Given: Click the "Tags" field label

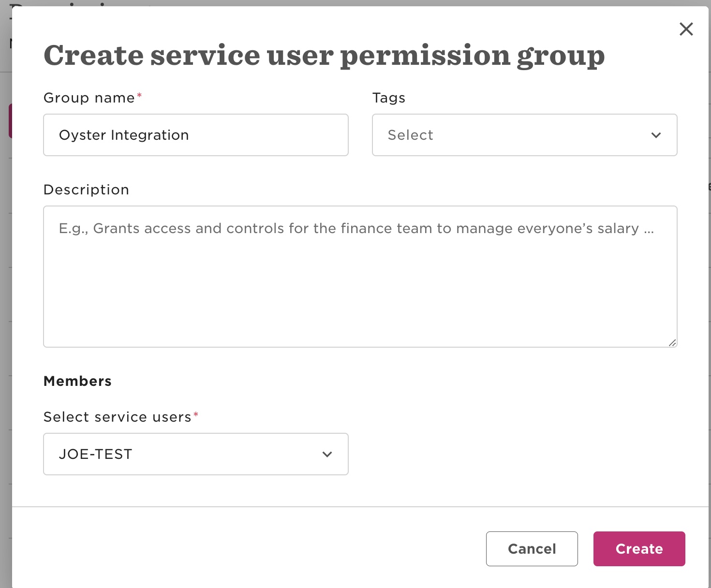Looking at the screenshot, I should coord(388,98).
